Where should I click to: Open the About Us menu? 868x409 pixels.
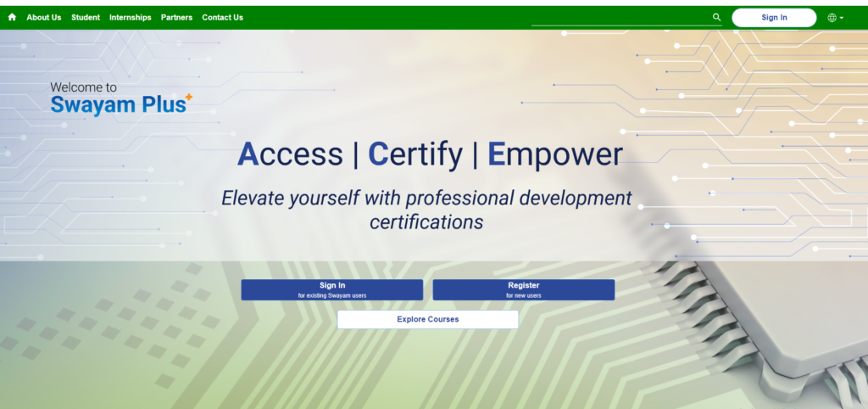[x=44, y=17]
